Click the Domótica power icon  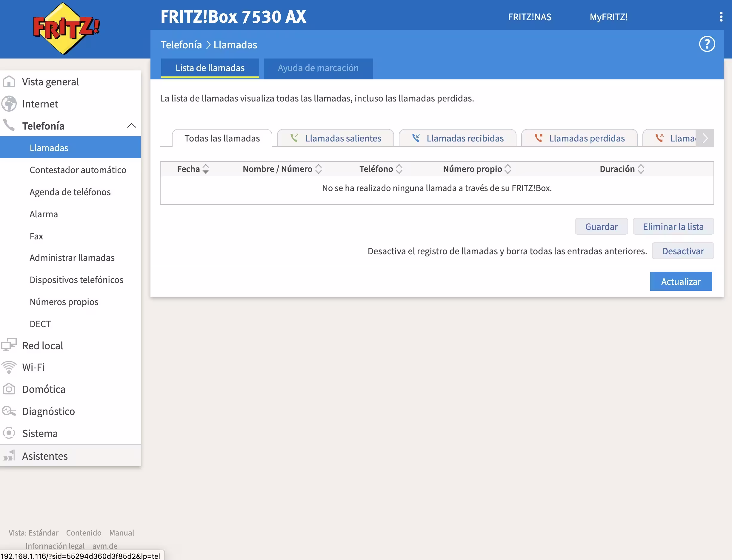tap(9, 389)
